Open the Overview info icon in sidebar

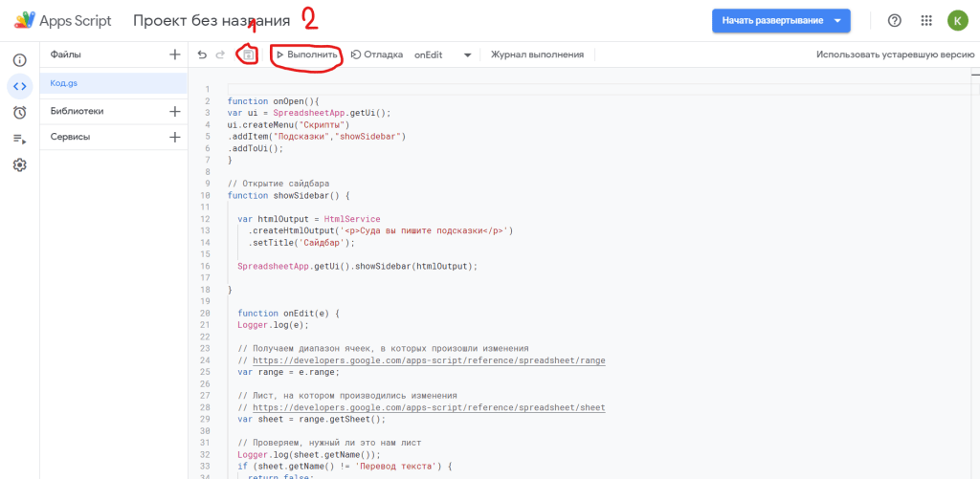coord(19,60)
